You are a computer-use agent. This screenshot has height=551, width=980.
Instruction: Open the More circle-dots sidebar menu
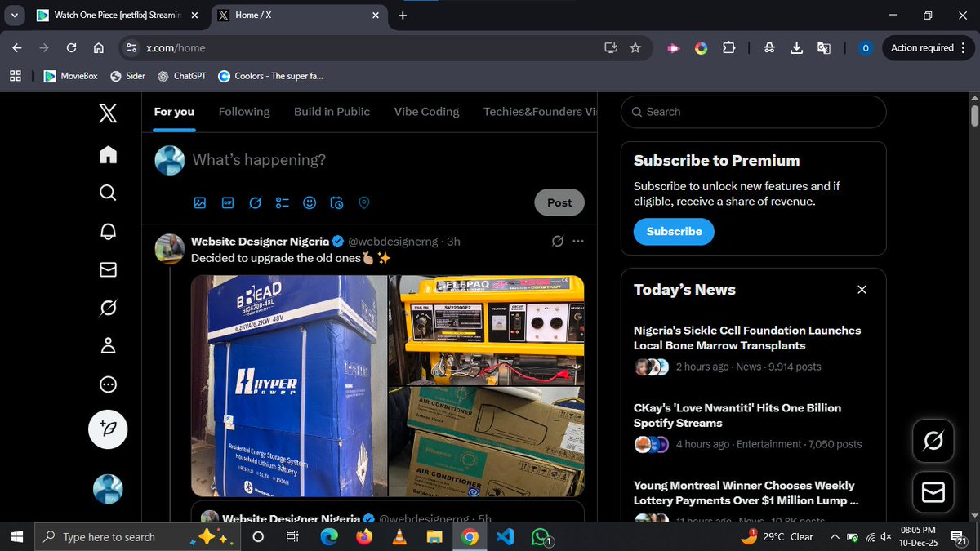(108, 384)
